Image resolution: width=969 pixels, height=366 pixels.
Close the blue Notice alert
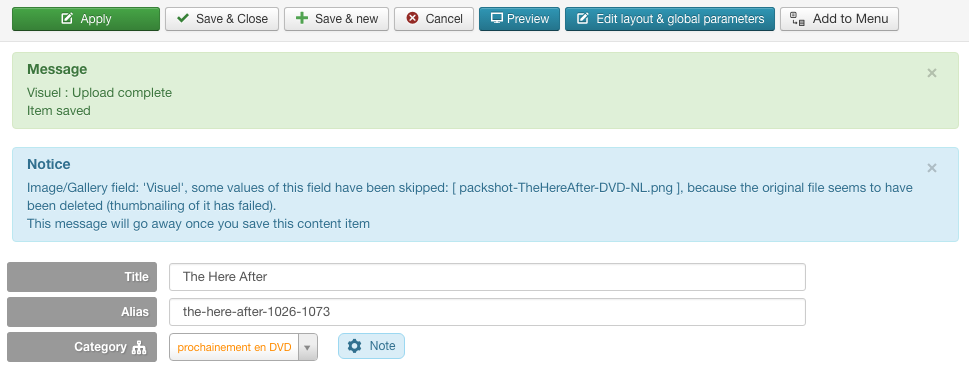tap(932, 168)
